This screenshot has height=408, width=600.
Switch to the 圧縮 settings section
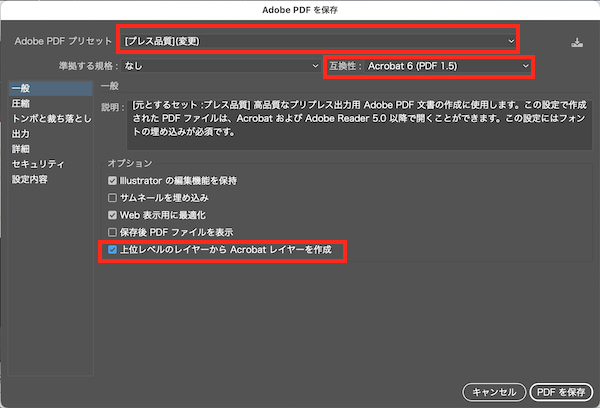[x=50, y=103]
